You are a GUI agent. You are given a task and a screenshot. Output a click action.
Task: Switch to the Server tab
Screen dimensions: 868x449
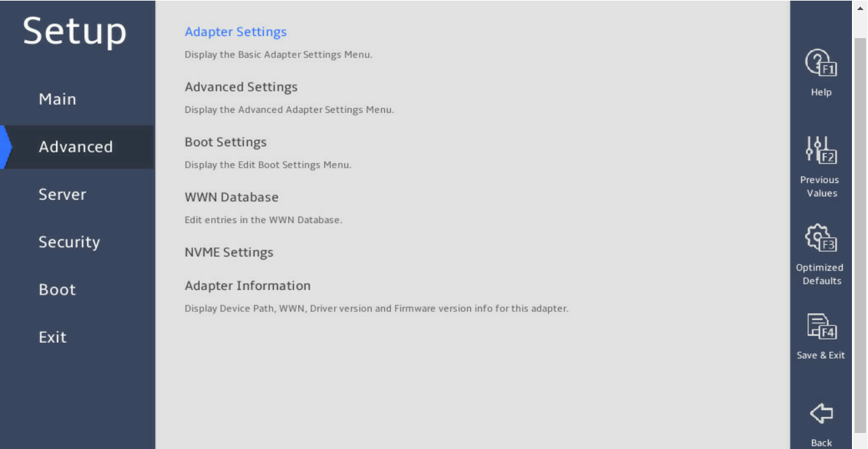(x=62, y=194)
